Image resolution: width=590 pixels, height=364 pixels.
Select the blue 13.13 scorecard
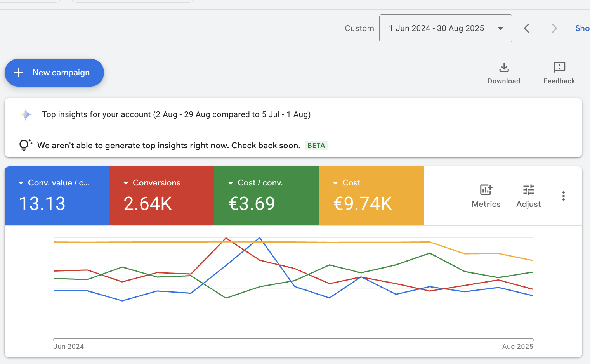point(57,196)
